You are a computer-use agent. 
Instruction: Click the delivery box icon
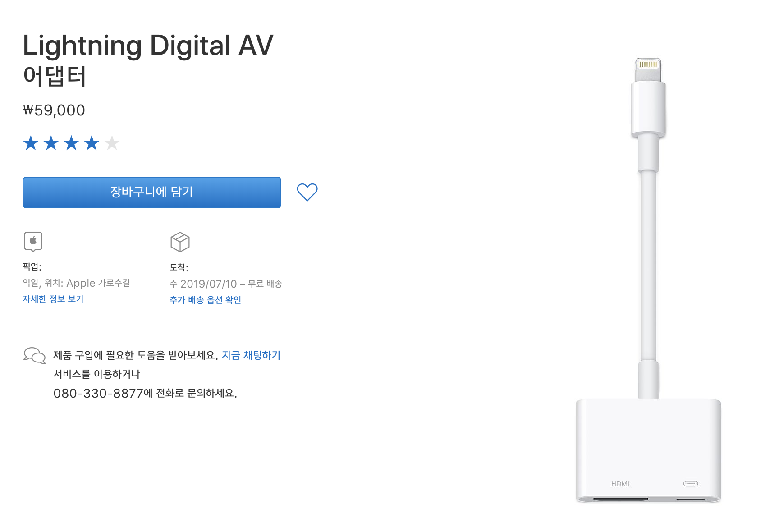(180, 242)
